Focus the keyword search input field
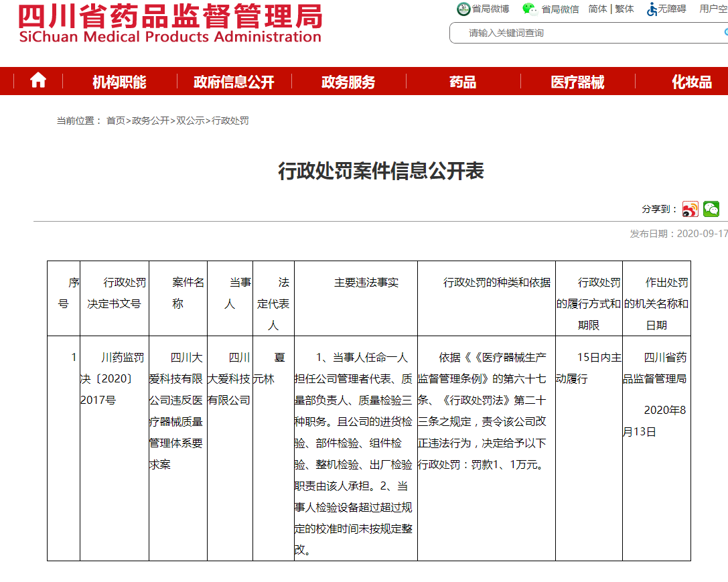Image resolution: width=728 pixels, height=582 pixels. [x=589, y=33]
